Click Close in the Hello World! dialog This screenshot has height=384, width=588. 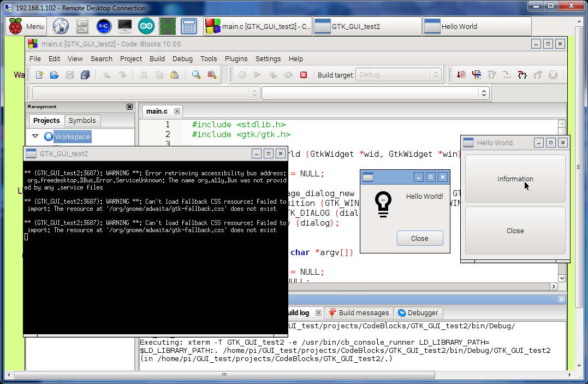point(419,238)
